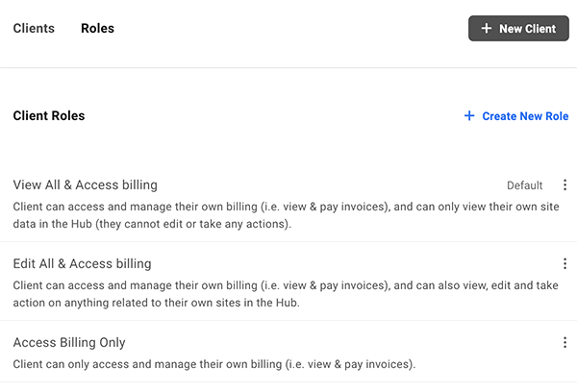Click "Client can only access" text in last role
The height and width of the screenshot is (392, 577).
pos(77,364)
